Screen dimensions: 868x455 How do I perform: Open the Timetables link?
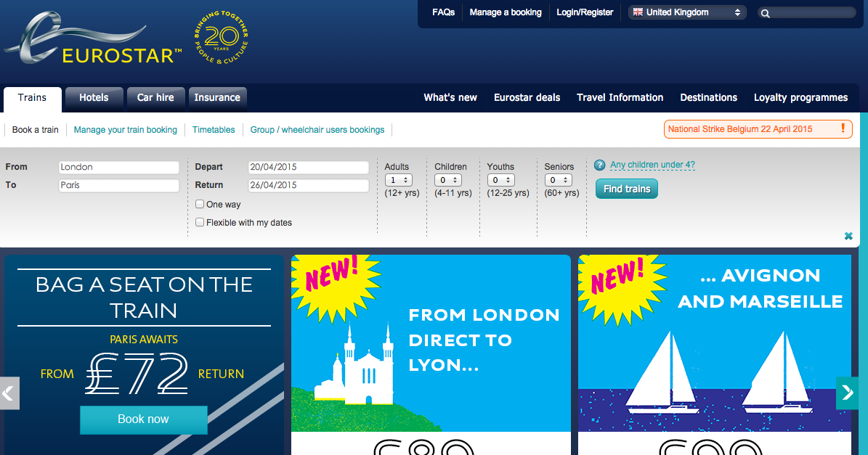point(214,129)
